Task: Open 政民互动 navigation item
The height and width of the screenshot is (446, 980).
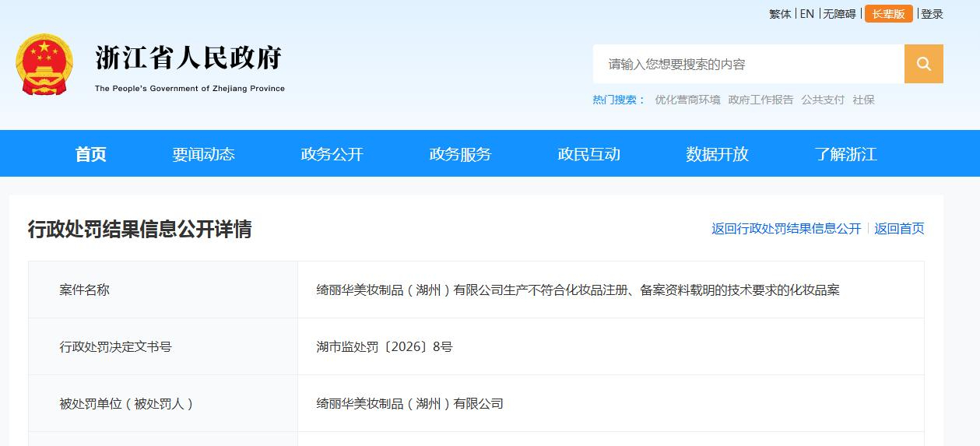Action: pyautogui.click(x=589, y=154)
